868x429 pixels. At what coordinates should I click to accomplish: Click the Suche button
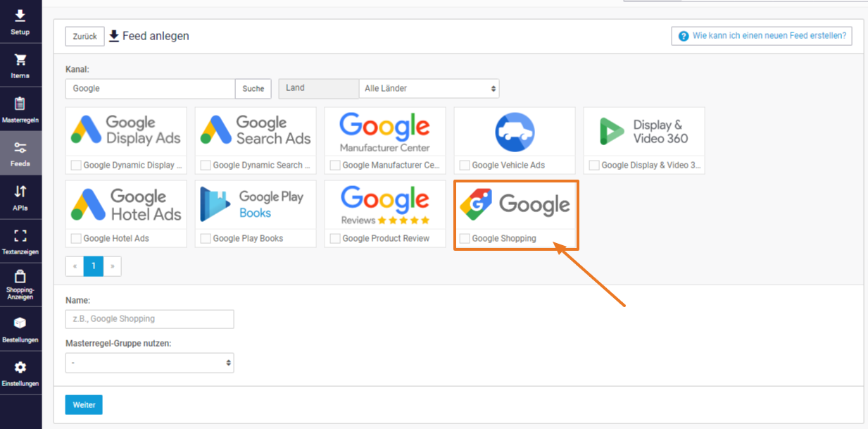point(253,89)
